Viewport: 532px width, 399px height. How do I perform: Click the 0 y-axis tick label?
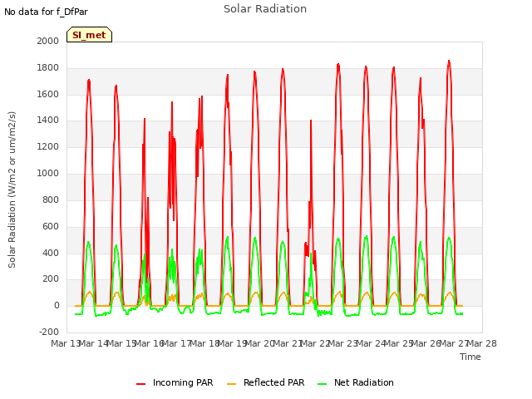pos(57,306)
